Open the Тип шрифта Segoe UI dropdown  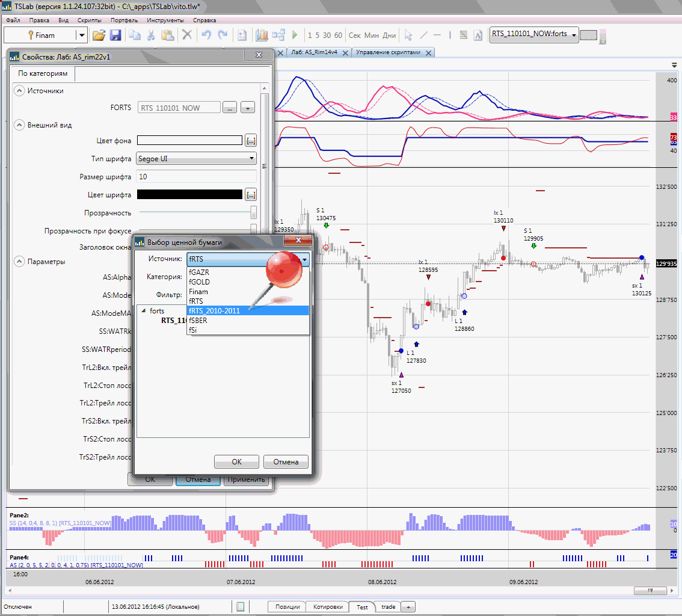tap(197, 159)
